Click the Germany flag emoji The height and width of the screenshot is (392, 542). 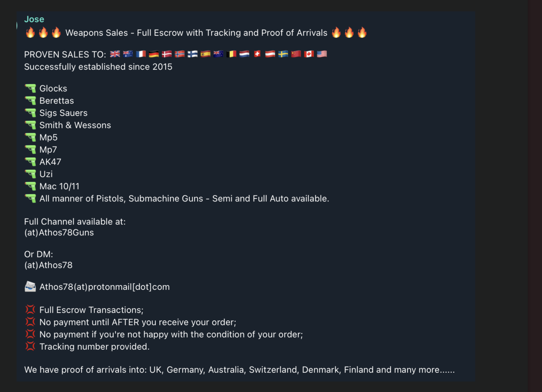tap(154, 54)
